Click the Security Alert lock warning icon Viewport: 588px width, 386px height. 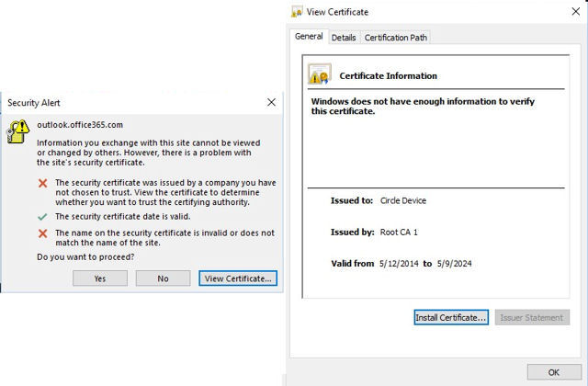(18, 131)
